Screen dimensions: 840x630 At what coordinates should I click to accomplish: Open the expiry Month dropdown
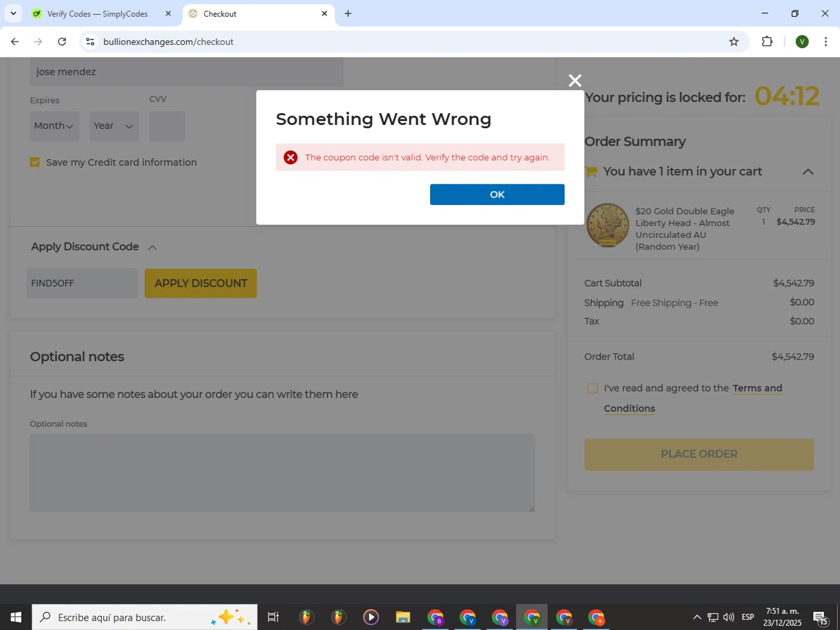pos(54,126)
